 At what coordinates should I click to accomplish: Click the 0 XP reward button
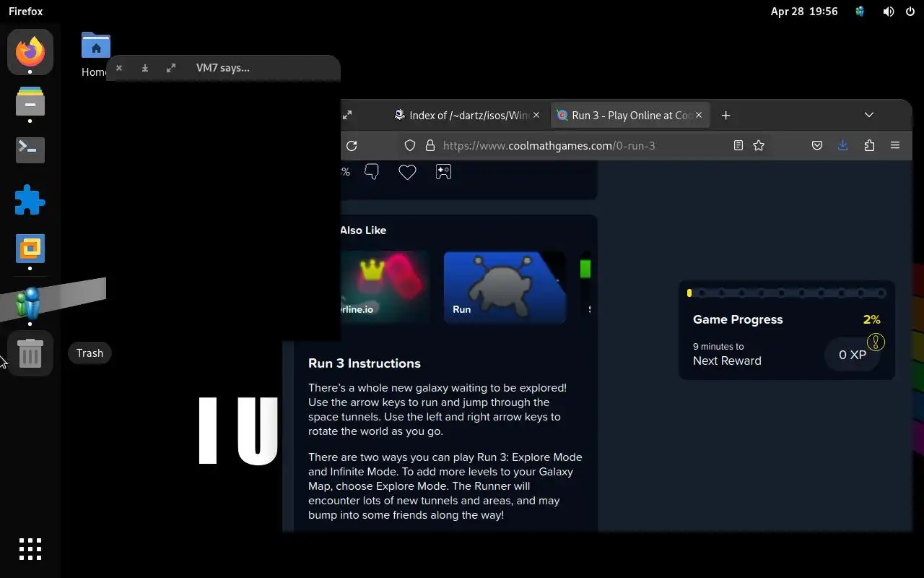(853, 355)
